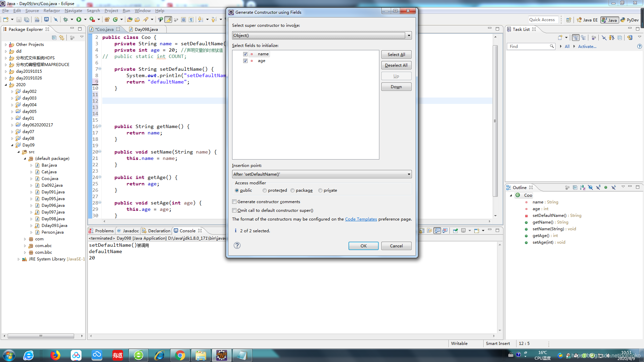Click Link with Editor icon in Package Explorer
Screen dimensions: 644x362
pos(62,38)
